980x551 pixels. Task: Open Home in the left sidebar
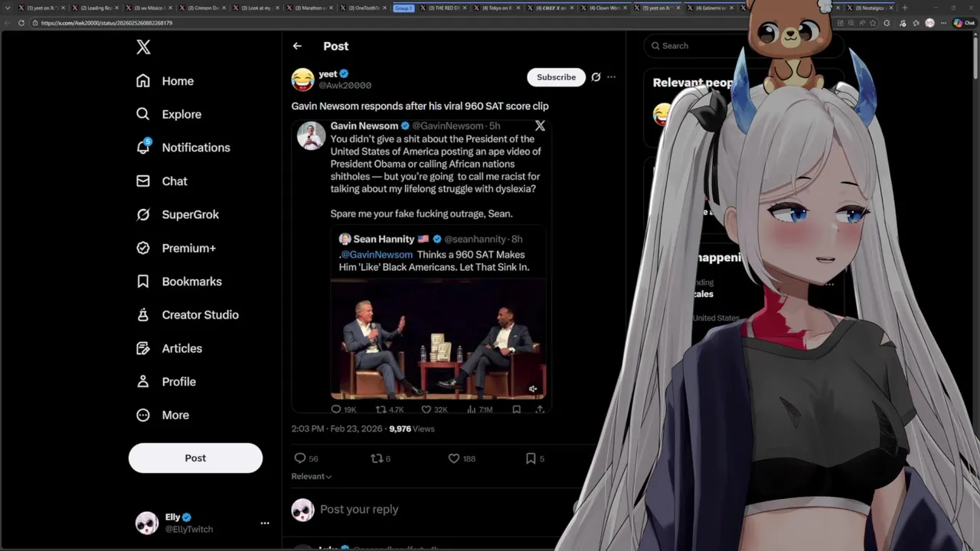tap(165, 81)
